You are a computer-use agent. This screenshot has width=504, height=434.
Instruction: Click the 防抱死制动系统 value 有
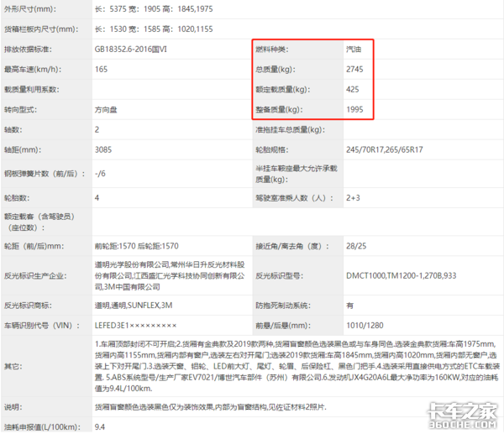point(349,305)
